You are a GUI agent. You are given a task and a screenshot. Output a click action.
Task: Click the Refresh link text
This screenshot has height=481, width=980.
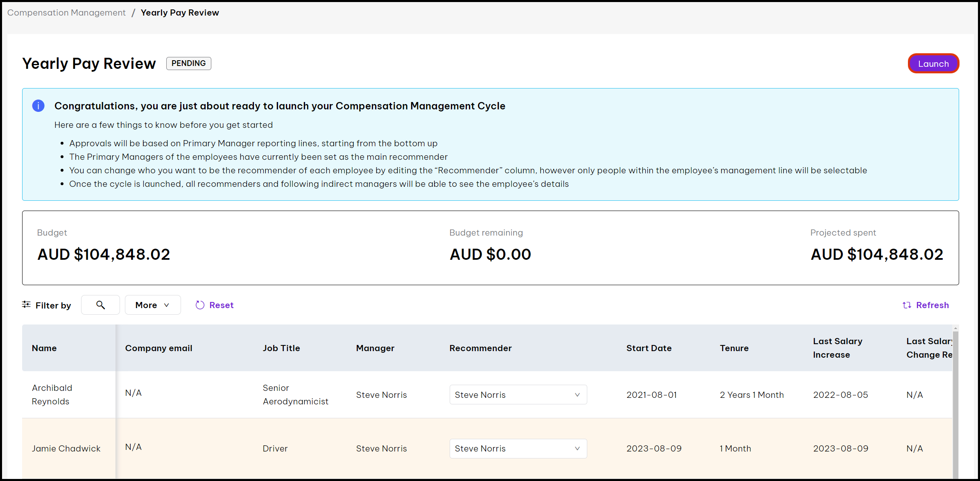pos(932,305)
